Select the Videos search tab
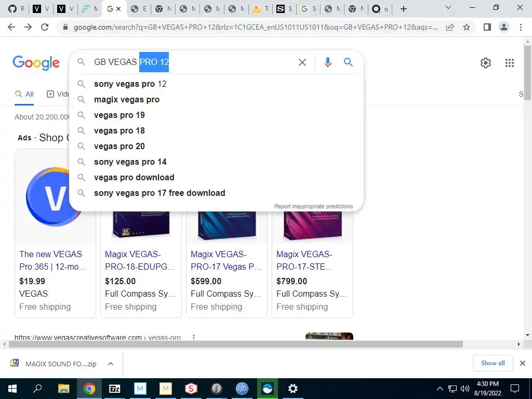The width and height of the screenshot is (532, 399). 58,94
